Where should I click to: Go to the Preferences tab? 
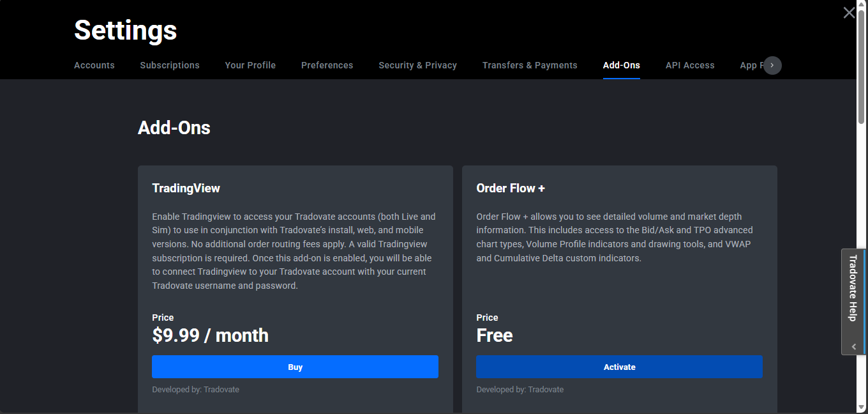327,65
